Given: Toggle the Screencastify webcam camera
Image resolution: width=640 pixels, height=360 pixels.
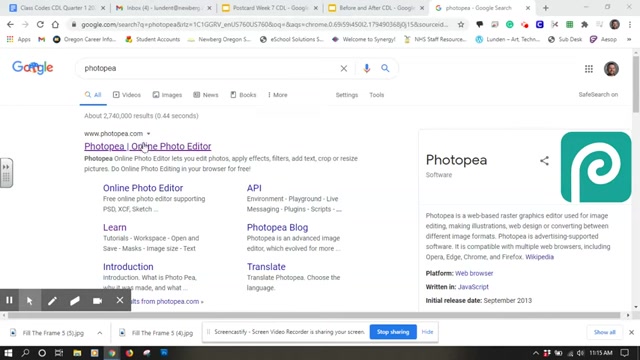Looking at the screenshot, I should tap(97, 301).
